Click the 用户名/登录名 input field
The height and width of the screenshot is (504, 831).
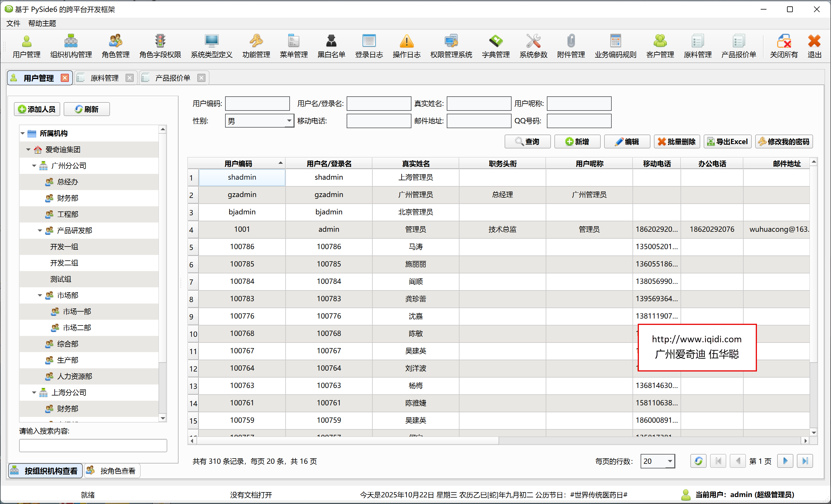pyautogui.click(x=378, y=104)
